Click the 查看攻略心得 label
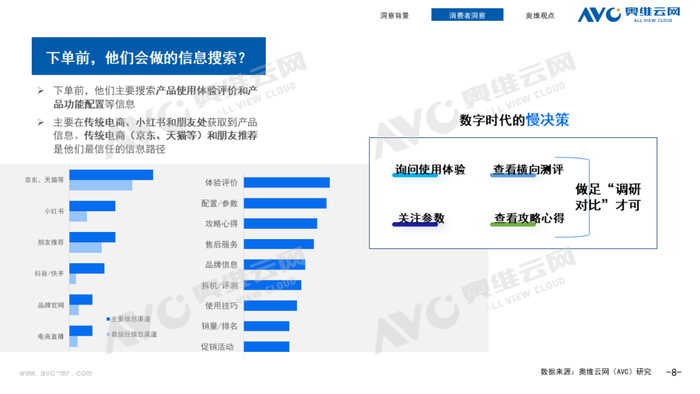 coord(529,218)
